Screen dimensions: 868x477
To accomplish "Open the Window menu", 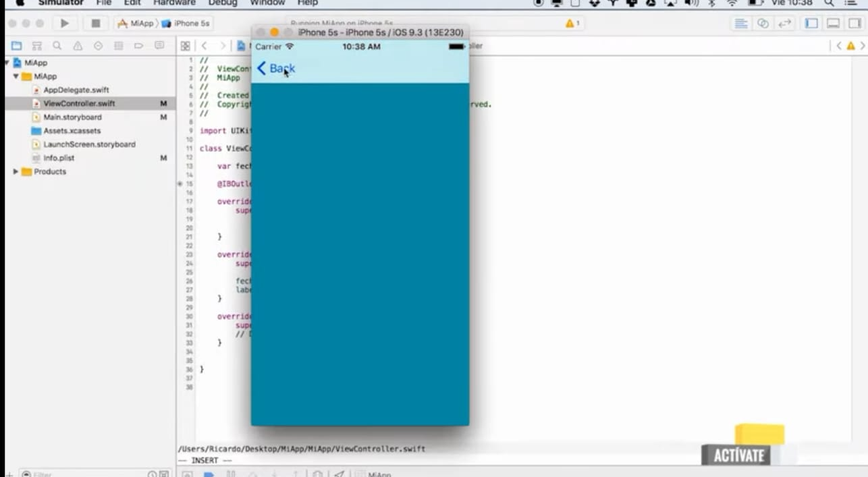I will coord(267,3).
